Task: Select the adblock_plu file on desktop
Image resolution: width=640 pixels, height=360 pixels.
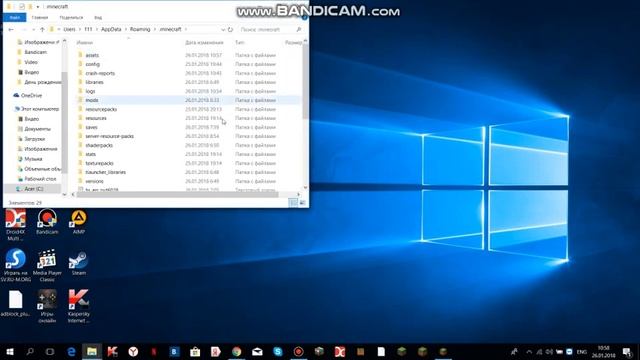Action: pos(16,303)
